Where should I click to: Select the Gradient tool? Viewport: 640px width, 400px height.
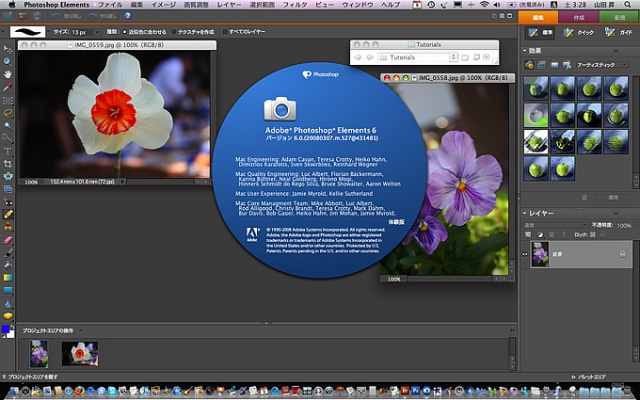[x=8, y=277]
